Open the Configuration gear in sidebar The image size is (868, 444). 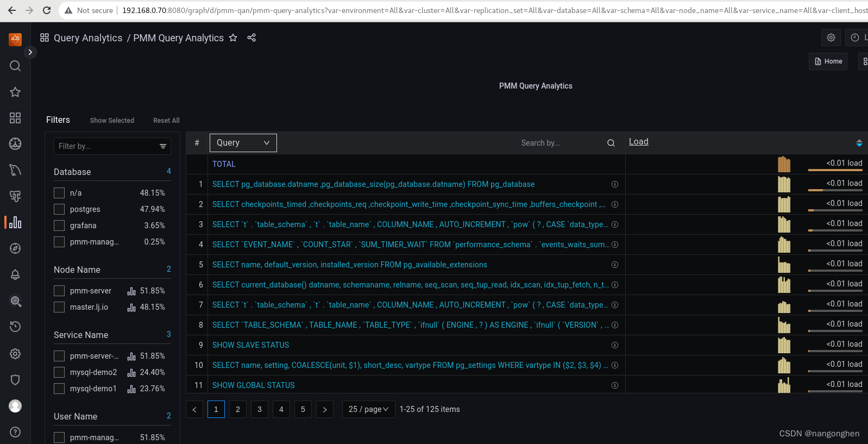(x=15, y=354)
